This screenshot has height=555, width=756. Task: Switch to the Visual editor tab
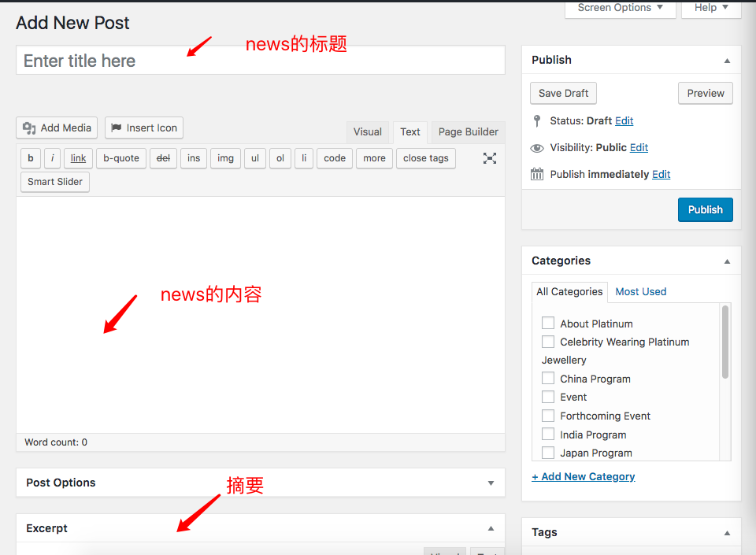click(367, 131)
